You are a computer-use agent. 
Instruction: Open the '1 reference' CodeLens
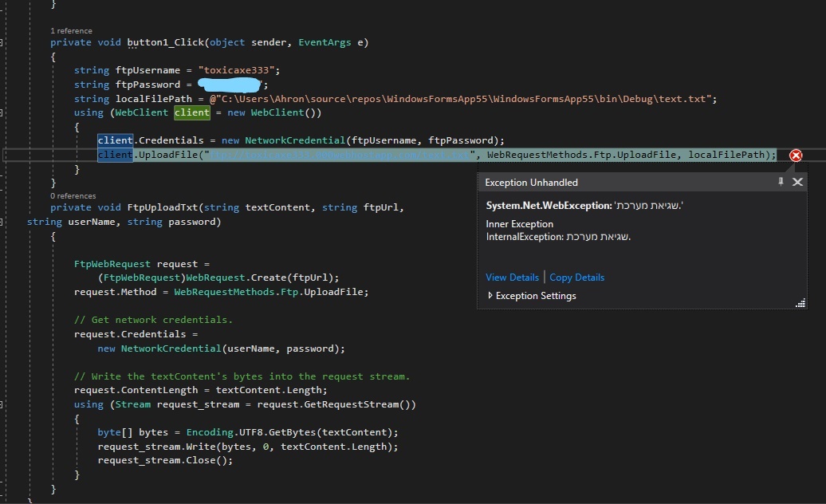point(71,31)
